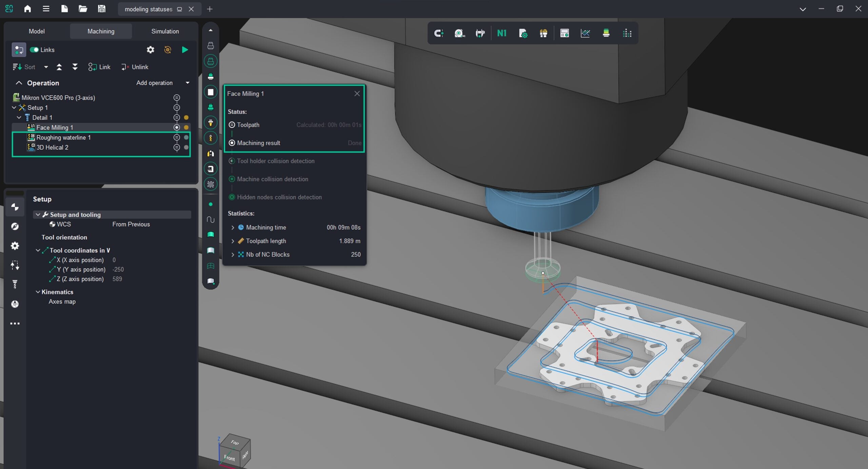Click the orange recalculate icon

pos(167,50)
